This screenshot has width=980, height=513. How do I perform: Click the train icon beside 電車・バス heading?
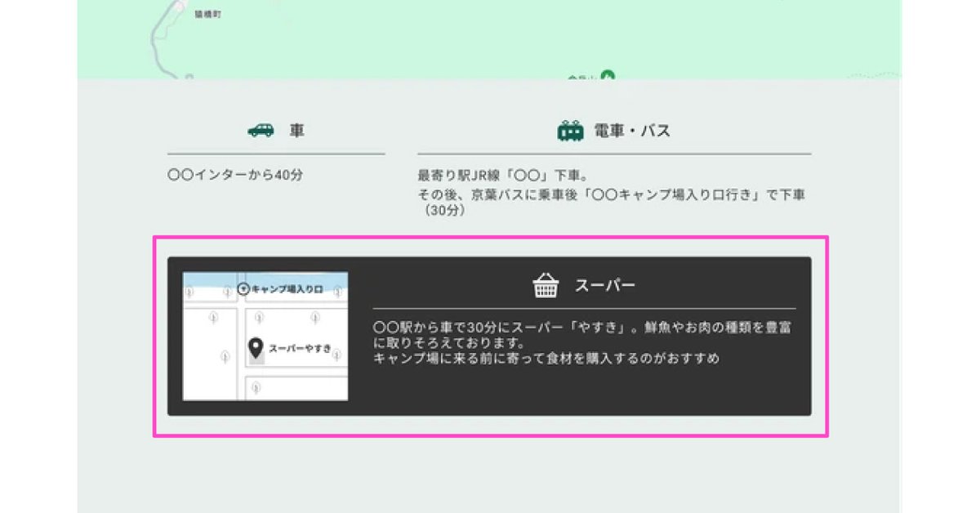[x=570, y=131]
